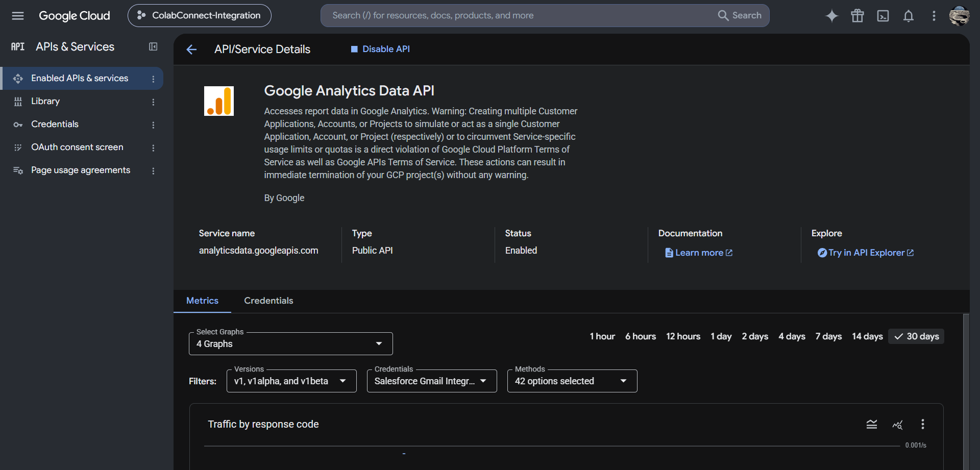Viewport: 980px width, 470px height.
Task: Expand the Methods filter dropdown
Action: [572, 381]
